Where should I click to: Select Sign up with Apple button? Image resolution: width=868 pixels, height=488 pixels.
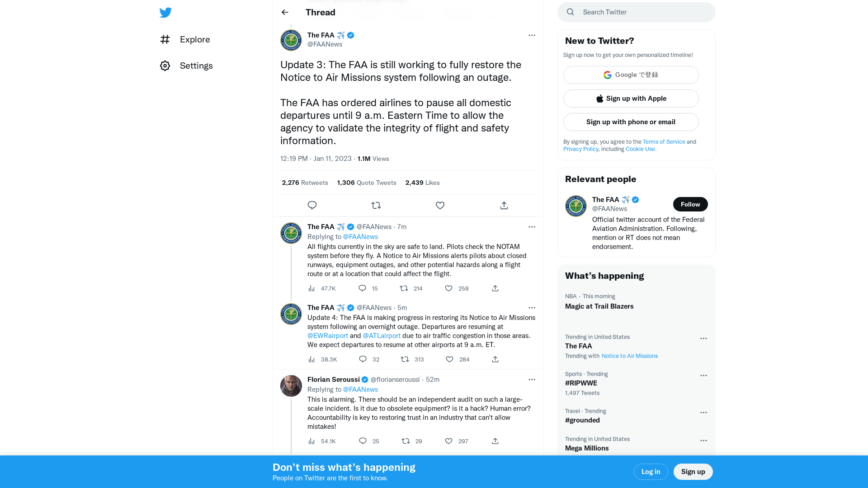click(x=631, y=99)
